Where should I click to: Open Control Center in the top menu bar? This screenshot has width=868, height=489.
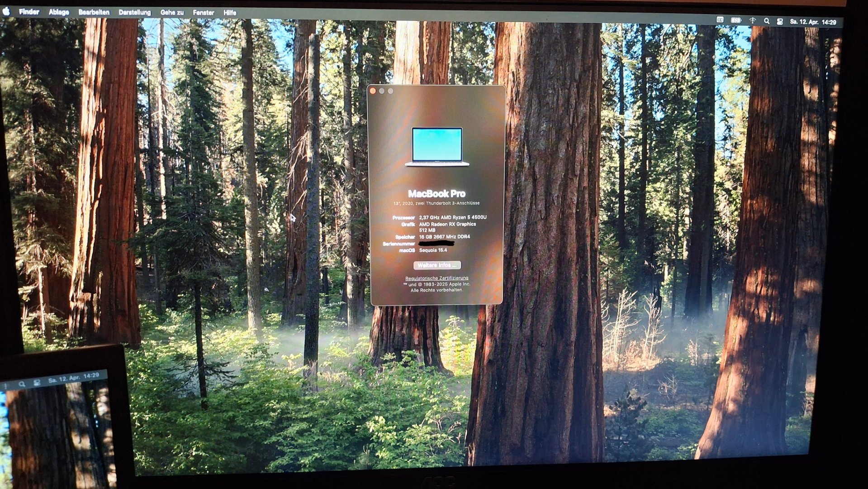pos(780,21)
